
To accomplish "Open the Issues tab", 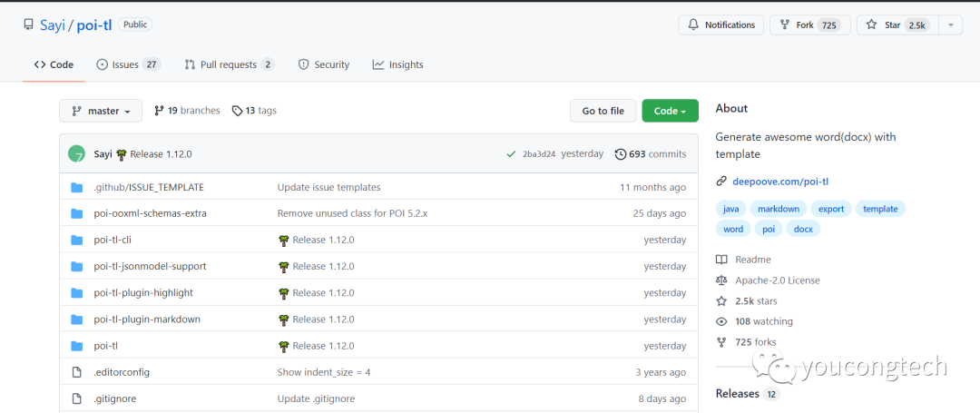I will click(128, 64).
